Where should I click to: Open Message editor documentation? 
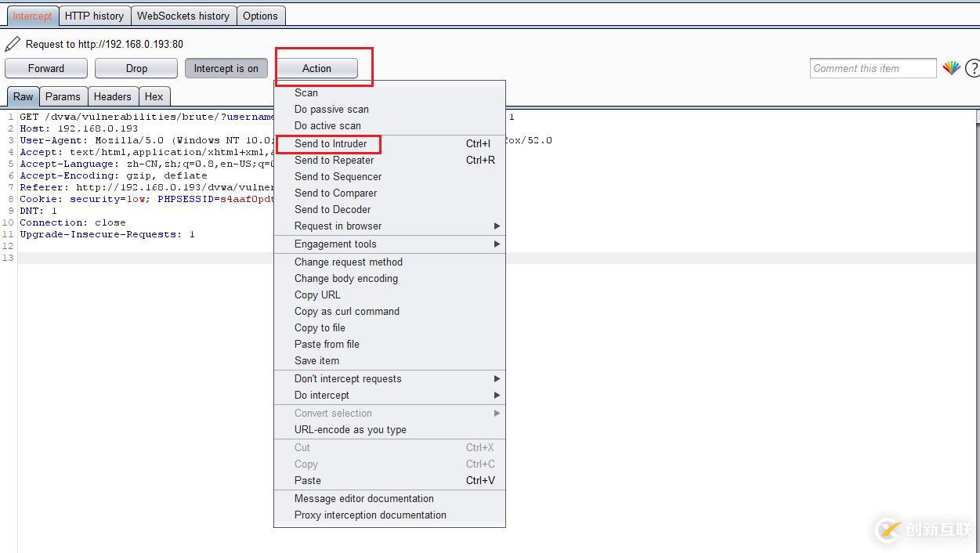point(389,498)
